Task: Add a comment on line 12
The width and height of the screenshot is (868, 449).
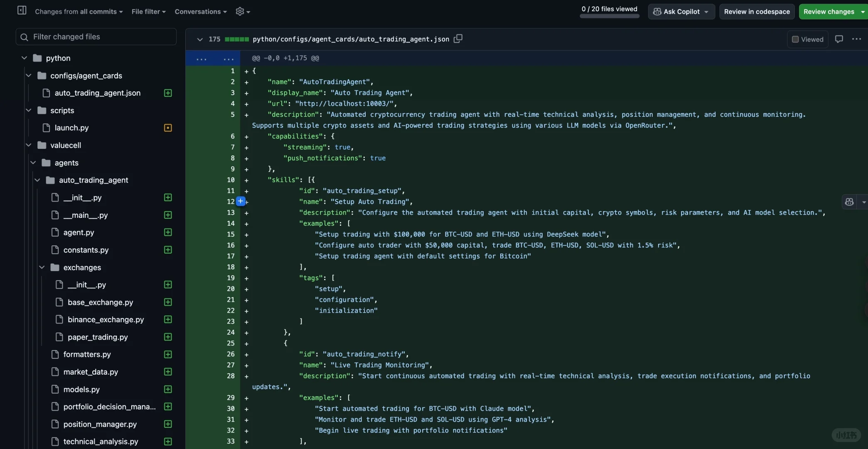Action: pos(241,201)
